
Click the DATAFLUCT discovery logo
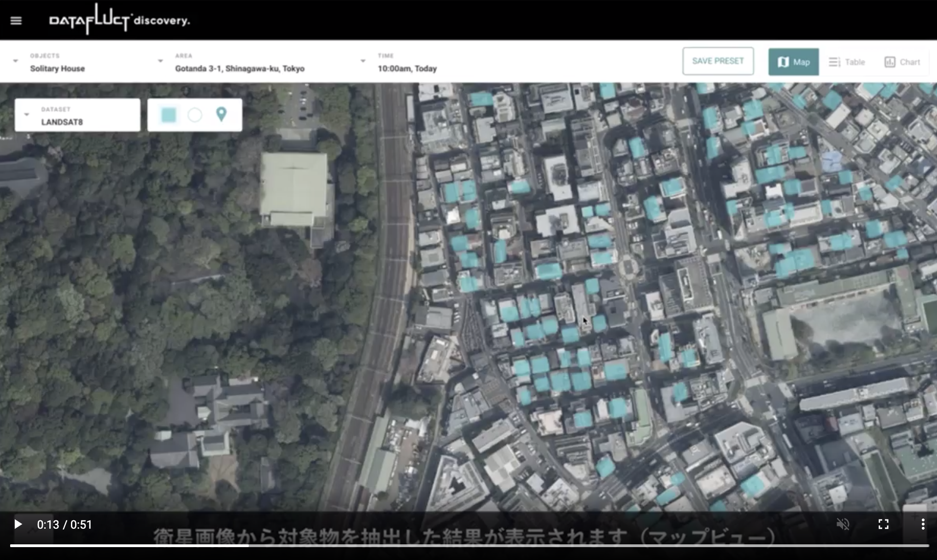[120, 20]
